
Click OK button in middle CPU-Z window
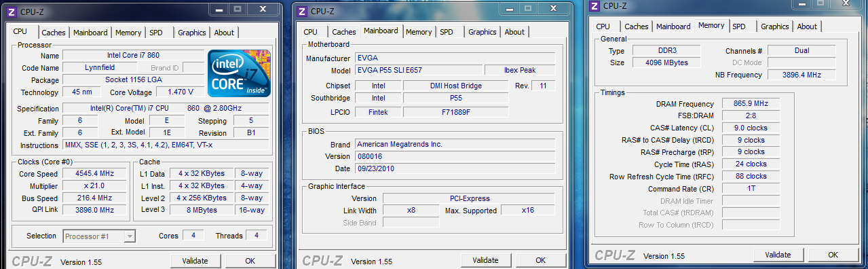point(541,260)
